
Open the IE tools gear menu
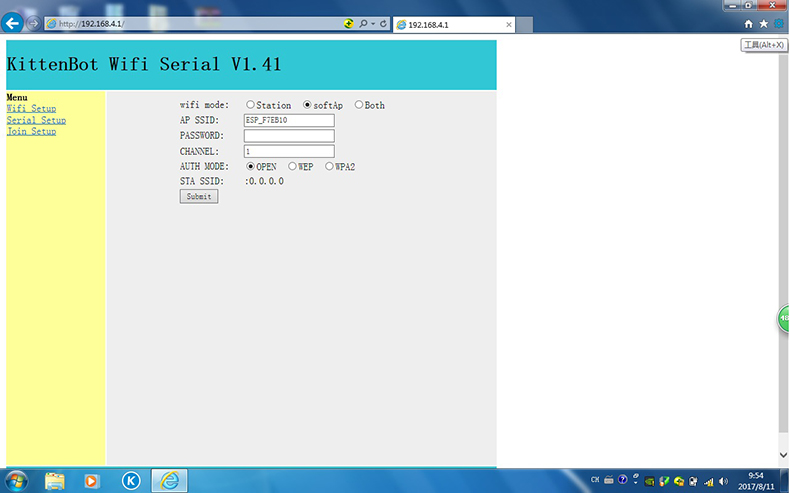coord(779,24)
